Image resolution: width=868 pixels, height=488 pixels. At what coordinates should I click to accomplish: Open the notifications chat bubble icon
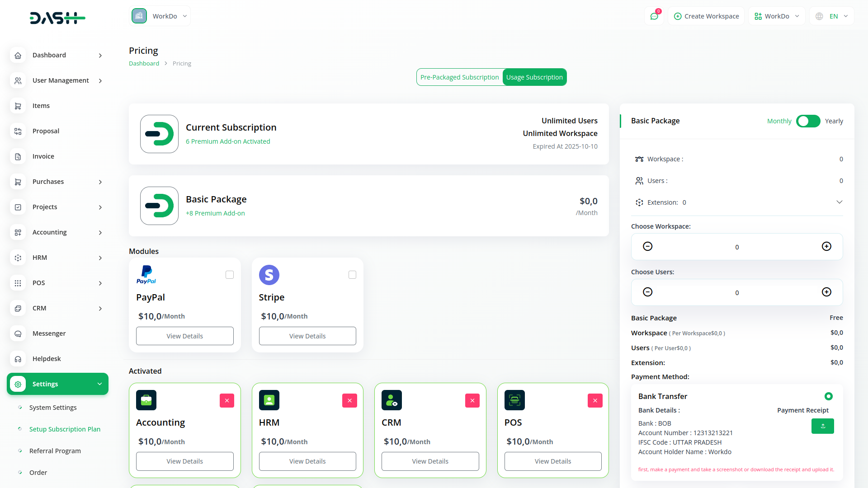(x=654, y=16)
